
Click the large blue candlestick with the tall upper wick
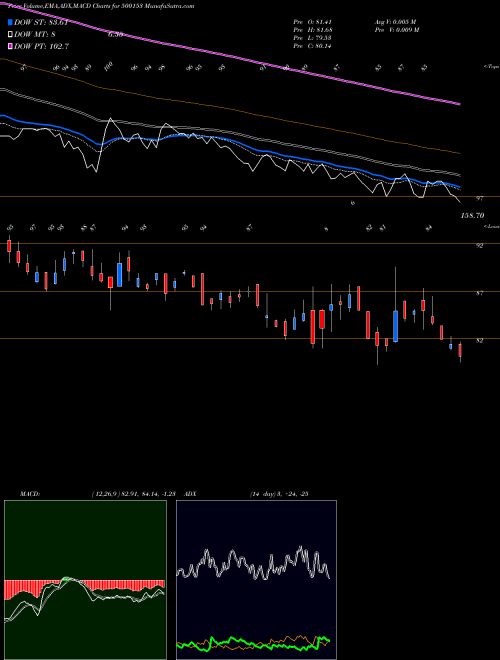click(x=396, y=326)
